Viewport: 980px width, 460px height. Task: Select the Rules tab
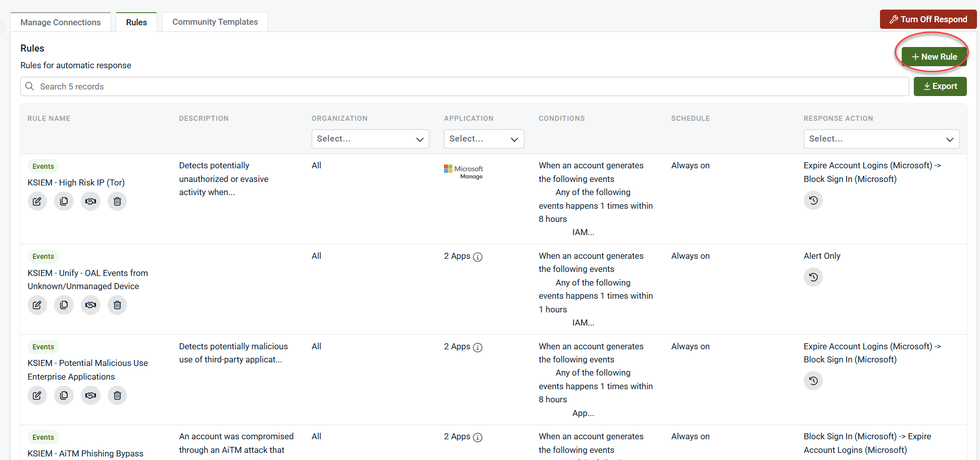click(136, 22)
